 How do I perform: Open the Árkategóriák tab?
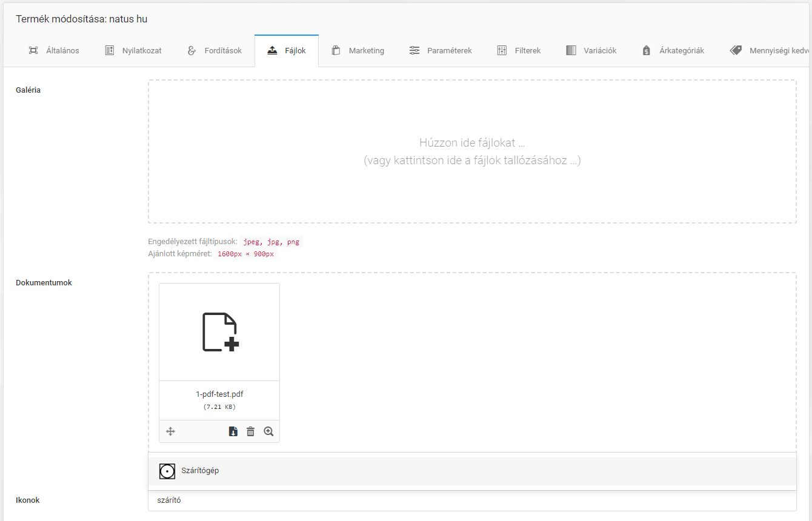click(673, 51)
